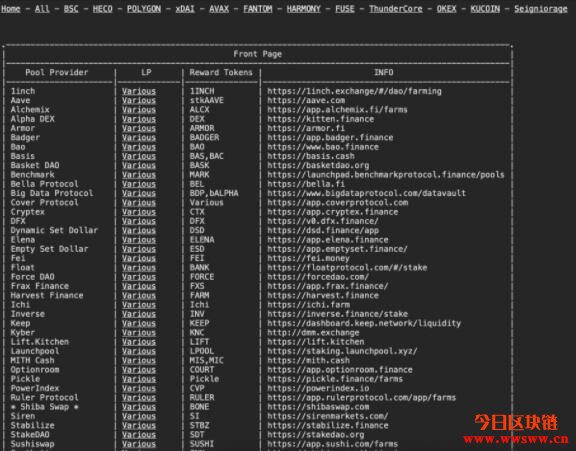Click the ThunderCore navigation link
Viewport: 576px width, 451px height.
coord(396,8)
